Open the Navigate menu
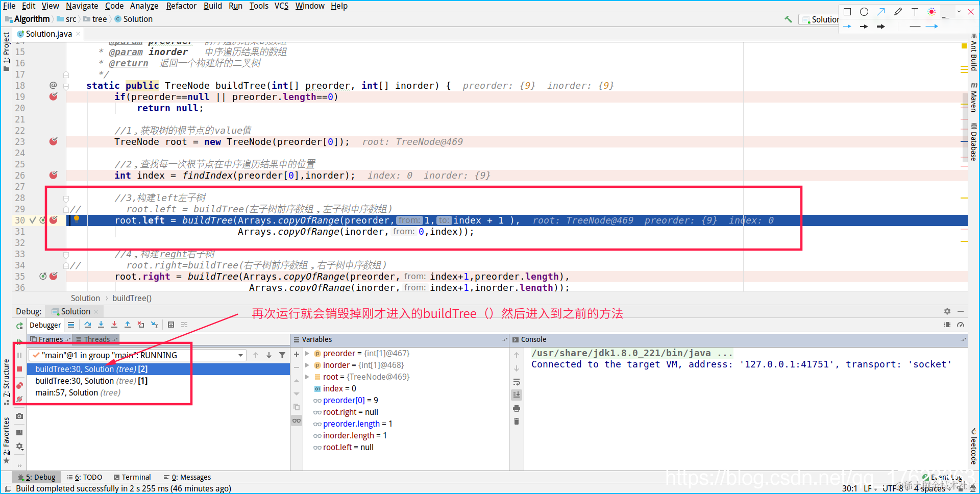The image size is (980, 494). point(82,6)
